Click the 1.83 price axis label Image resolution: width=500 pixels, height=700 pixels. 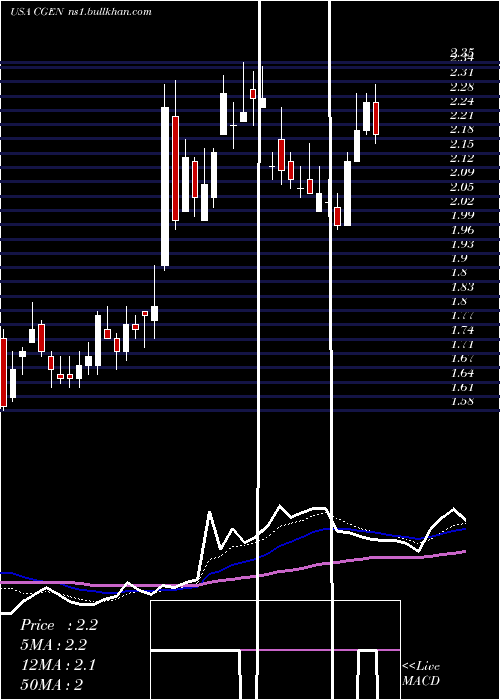point(462,287)
